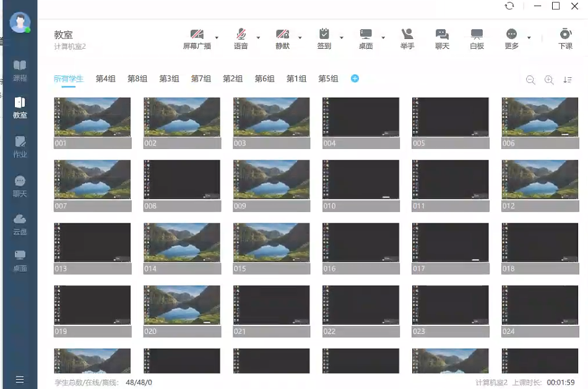This screenshot has height=389, width=588.
Task: Open the 聊天 chat toolbar icon
Action: pyautogui.click(x=442, y=35)
